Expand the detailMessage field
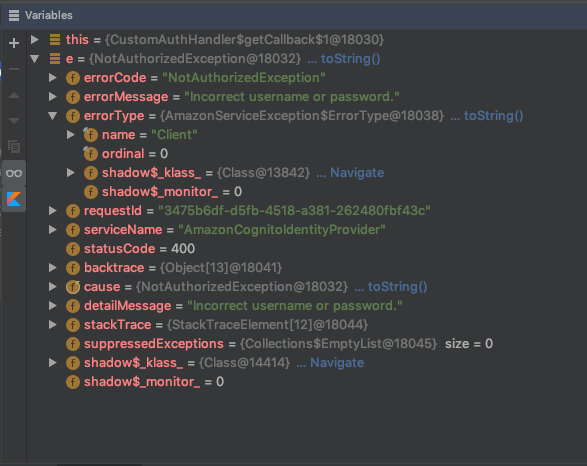Image resolution: width=587 pixels, height=466 pixels. coord(53,305)
